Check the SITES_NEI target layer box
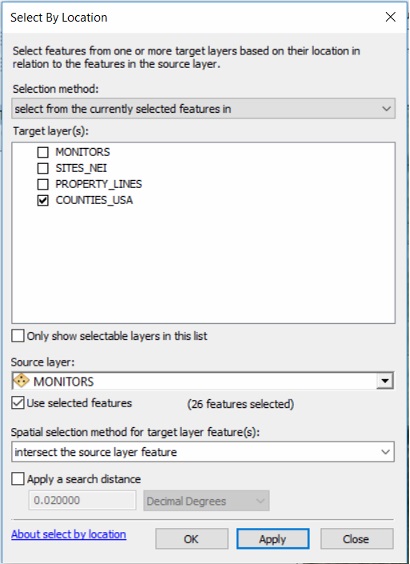Screen dimensions: 410x564 point(43,168)
